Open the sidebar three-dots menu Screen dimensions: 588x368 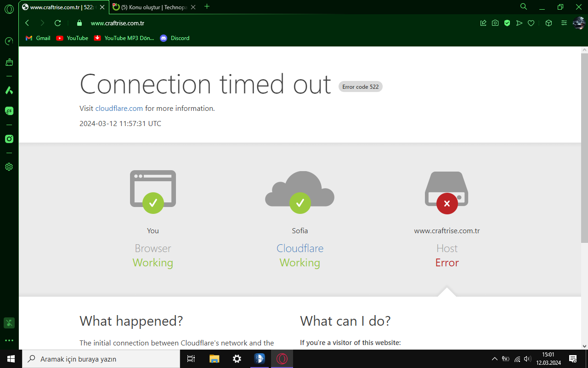point(9,341)
